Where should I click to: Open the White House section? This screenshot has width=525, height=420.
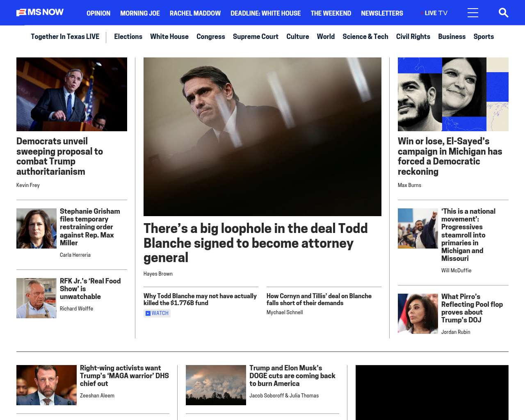coord(169,37)
